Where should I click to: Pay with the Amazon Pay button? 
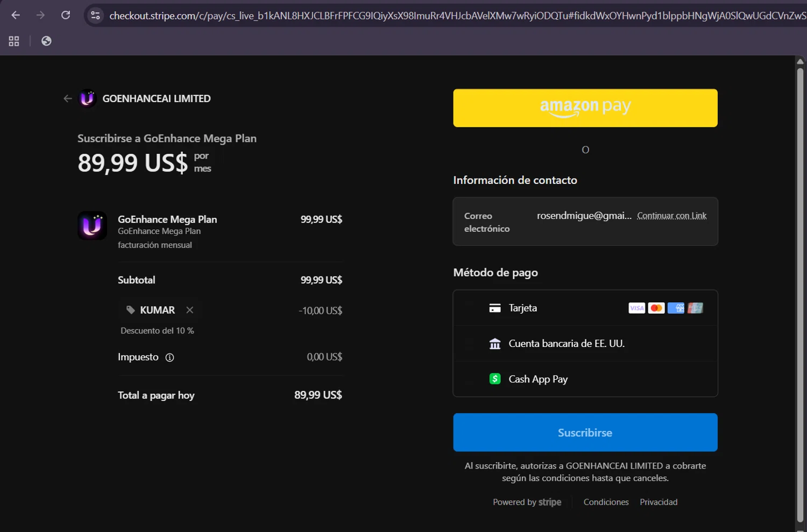(x=585, y=108)
